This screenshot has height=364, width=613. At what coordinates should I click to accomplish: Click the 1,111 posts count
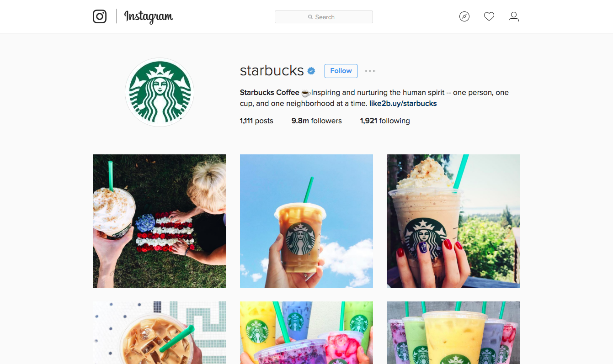[256, 121]
